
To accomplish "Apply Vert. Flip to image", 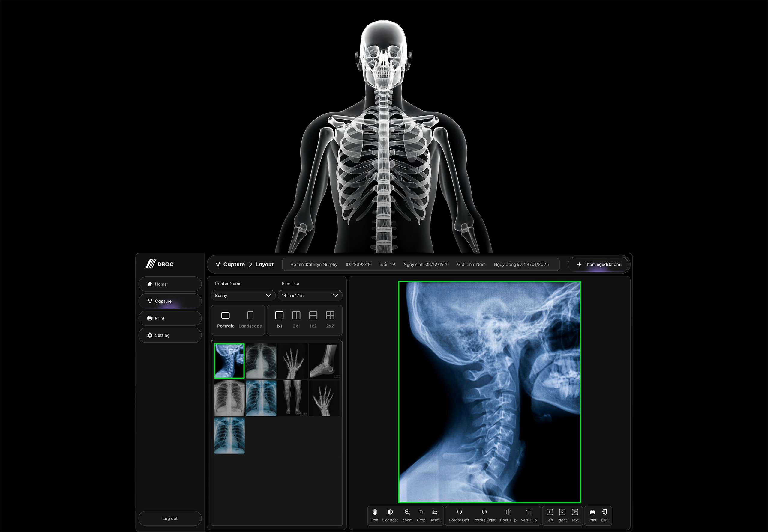I will [529, 515].
